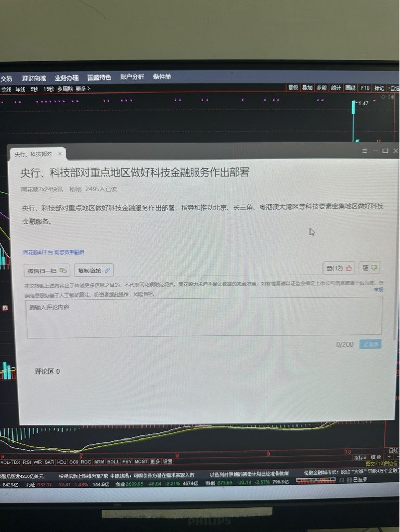Open the 国盛特色 menu
The width and height of the screenshot is (400, 532).
click(x=99, y=78)
